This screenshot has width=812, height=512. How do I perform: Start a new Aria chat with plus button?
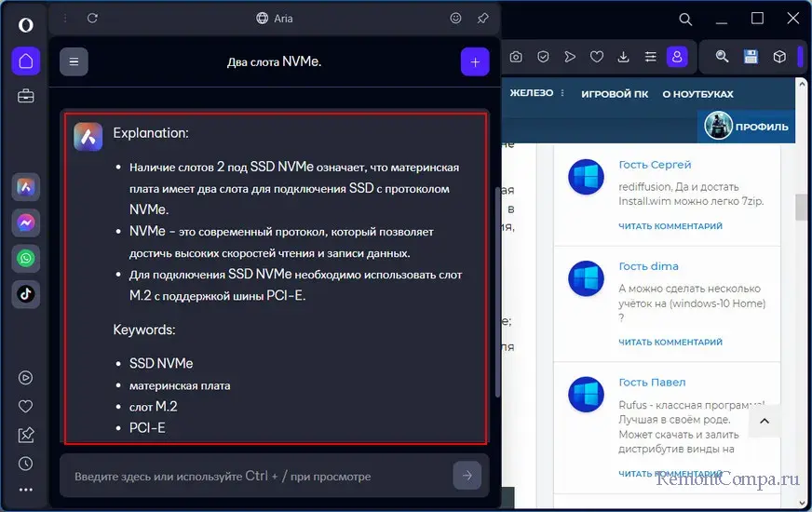coord(474,62)
